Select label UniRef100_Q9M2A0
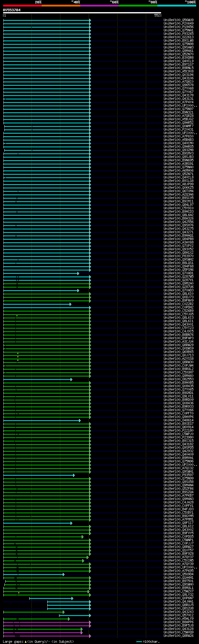The height and width of the screenshot is (644, 199). (178, 283)
